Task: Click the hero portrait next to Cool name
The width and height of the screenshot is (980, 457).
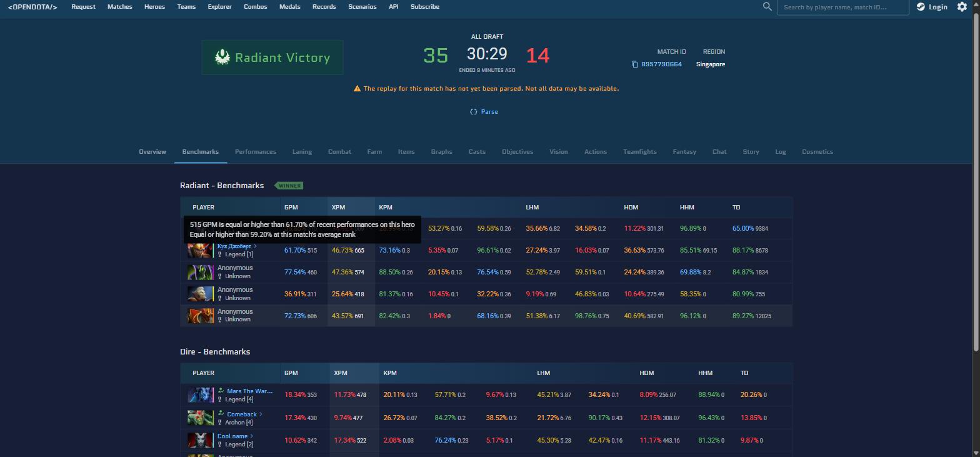Action: (x=201, y=440)
